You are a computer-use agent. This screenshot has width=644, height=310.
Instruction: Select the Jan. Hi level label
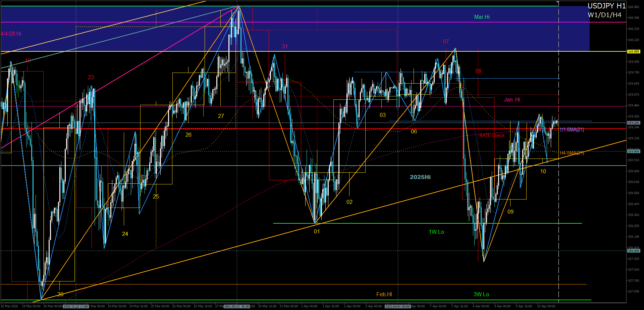point(512,99)
